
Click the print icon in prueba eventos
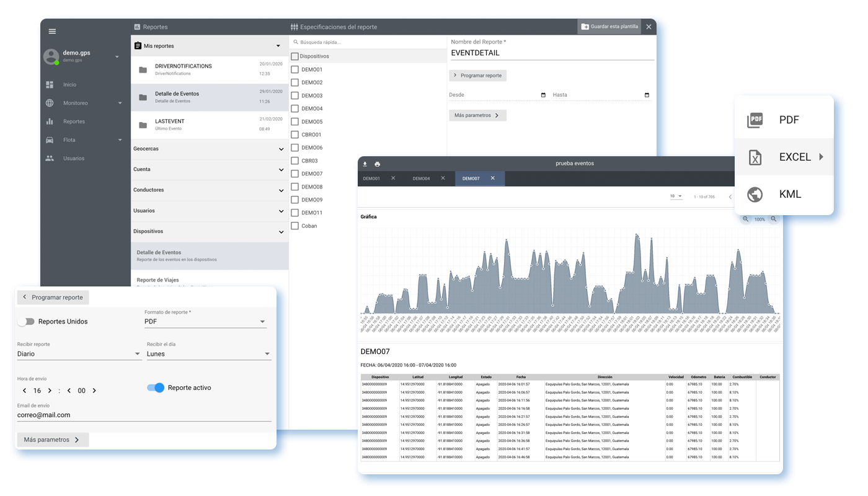point(377,164)
